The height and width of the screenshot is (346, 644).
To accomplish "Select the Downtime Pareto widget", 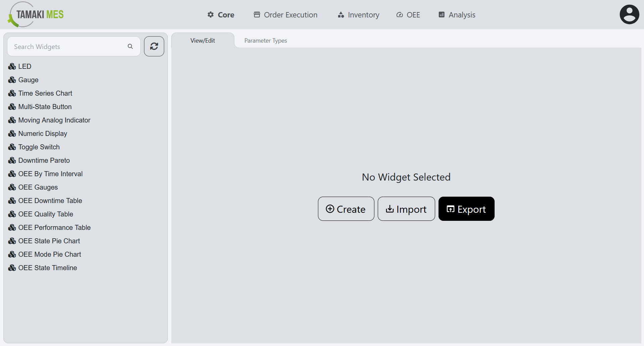I will (44, 160).
